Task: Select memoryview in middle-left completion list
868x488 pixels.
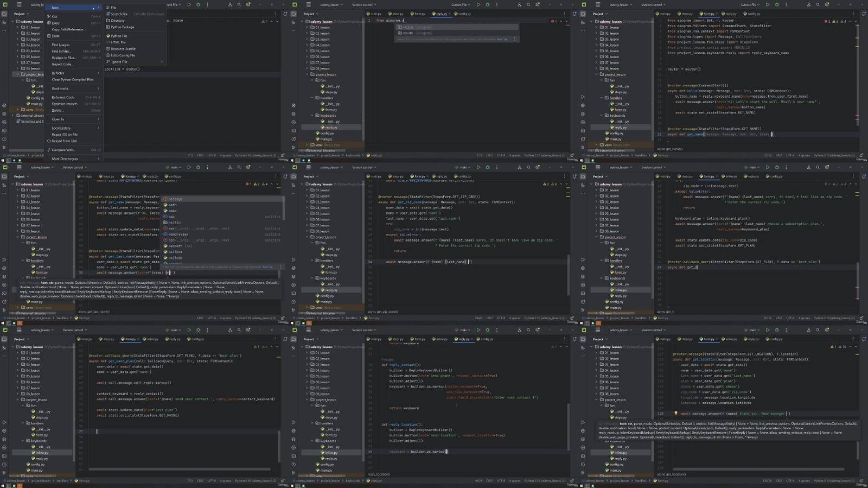Action: pos(178,234)
